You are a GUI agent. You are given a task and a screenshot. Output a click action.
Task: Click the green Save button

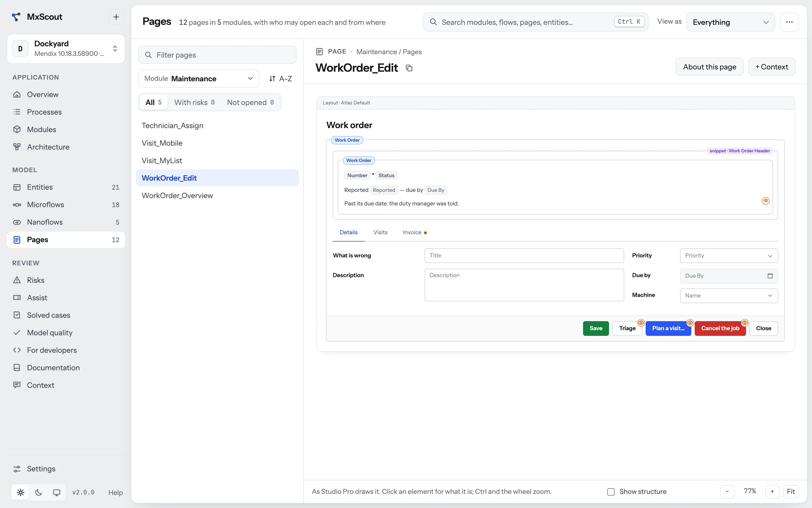point(595,328)
